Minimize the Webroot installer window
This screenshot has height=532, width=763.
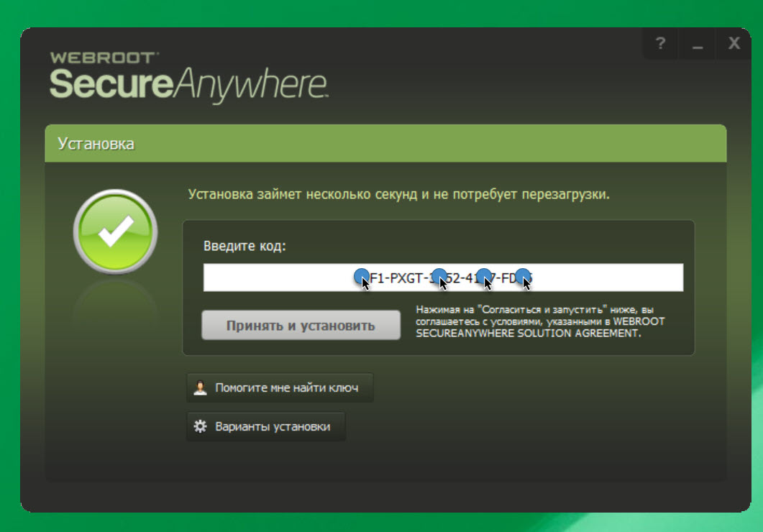[x=698, y=44]
